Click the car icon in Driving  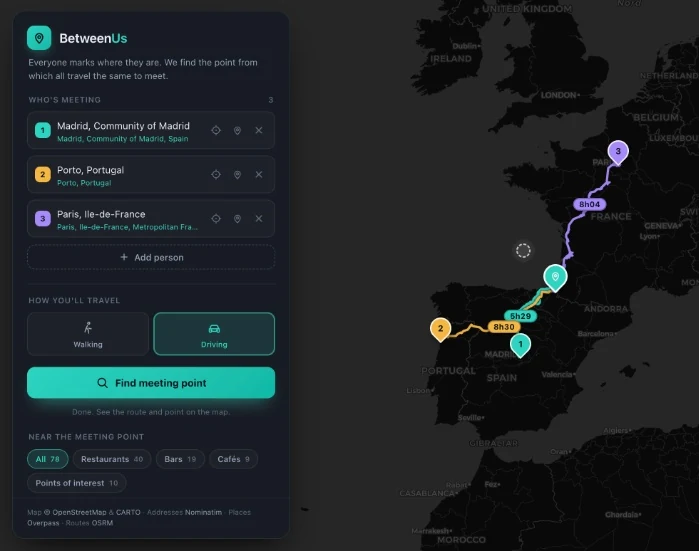[x=214, y=329]
